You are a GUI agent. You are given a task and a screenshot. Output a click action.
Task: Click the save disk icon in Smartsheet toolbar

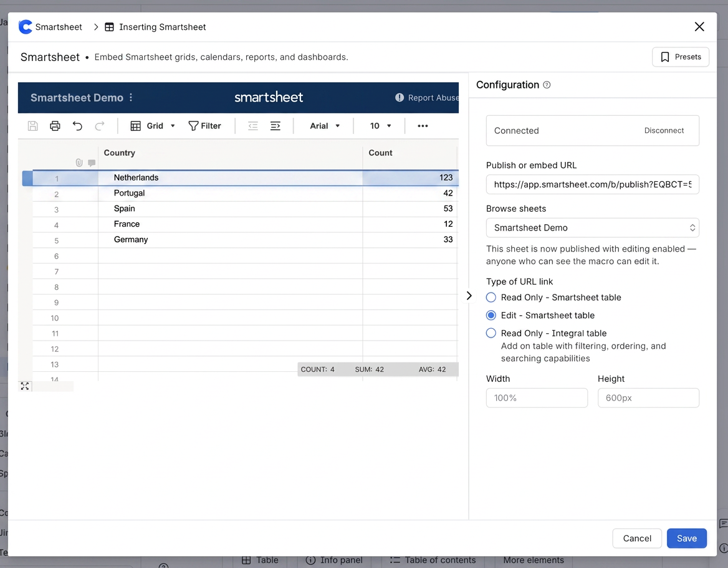[32, 126]
